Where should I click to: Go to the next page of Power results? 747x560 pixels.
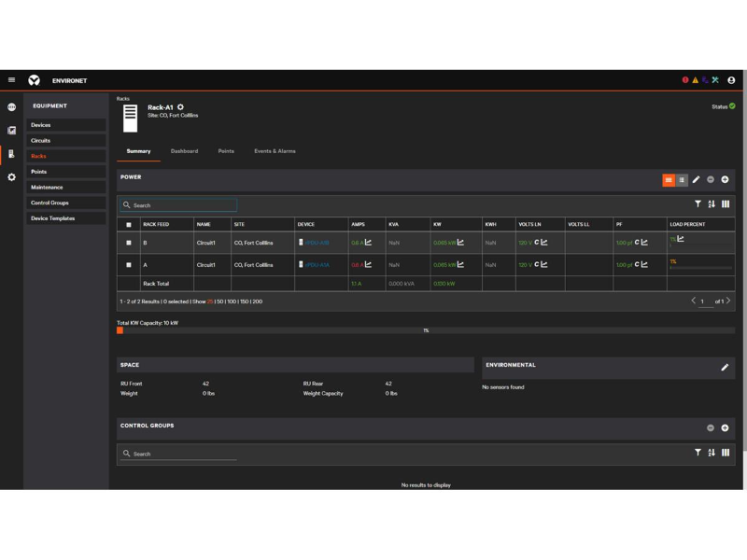(x=728, y=301)
